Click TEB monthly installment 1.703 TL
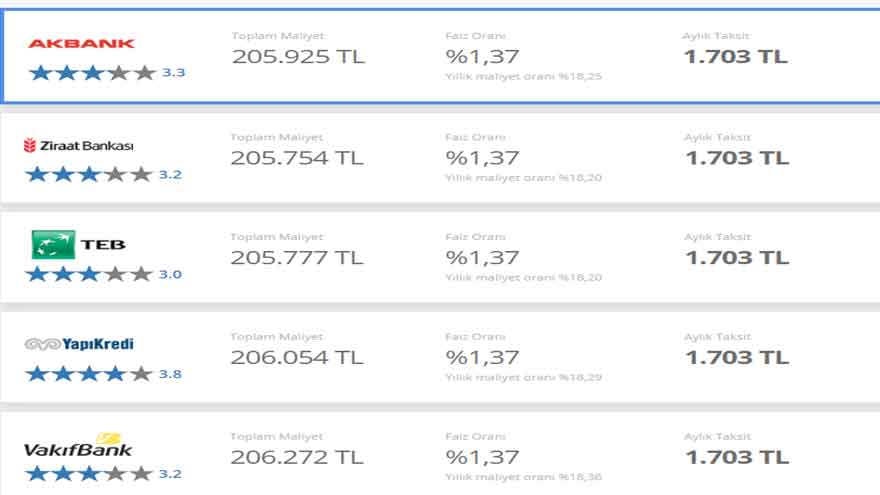The height and width of the screenshot is (495, 880). [737, 258]
